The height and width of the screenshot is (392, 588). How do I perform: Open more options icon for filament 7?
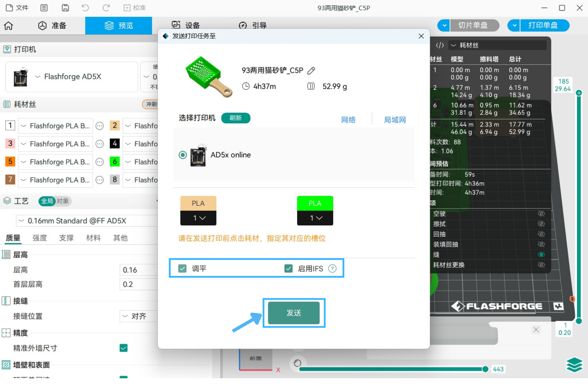[x=100, y=180]
